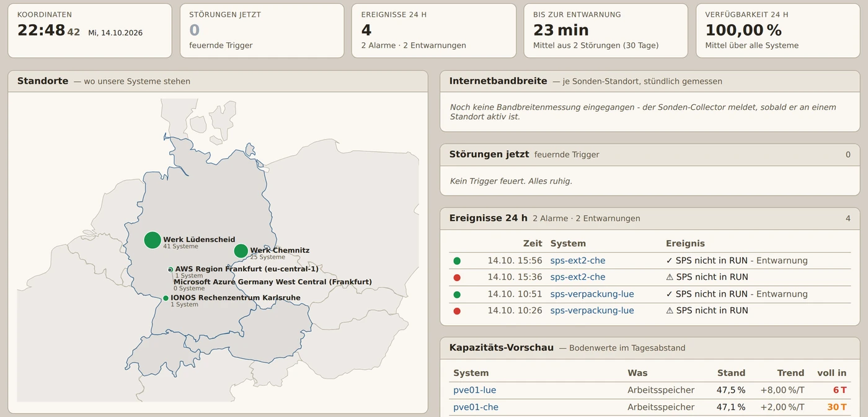Click IONOS Rechenzentrum Karlsruhe label
This screenshot has width=868, height=417.
click(236, 298)
